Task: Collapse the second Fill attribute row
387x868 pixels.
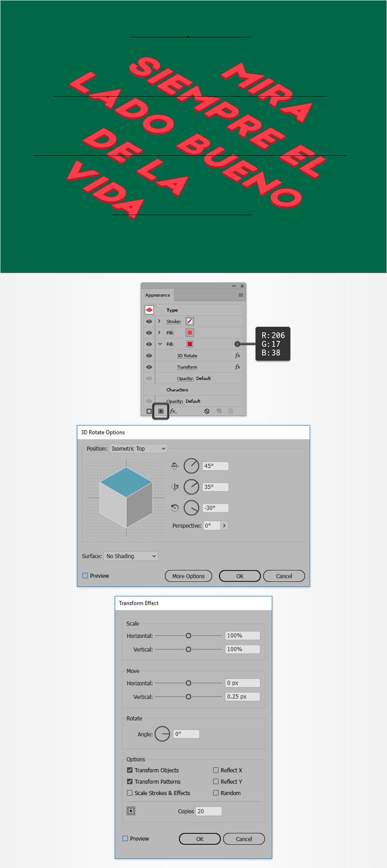Action: [x=160, y=344]
